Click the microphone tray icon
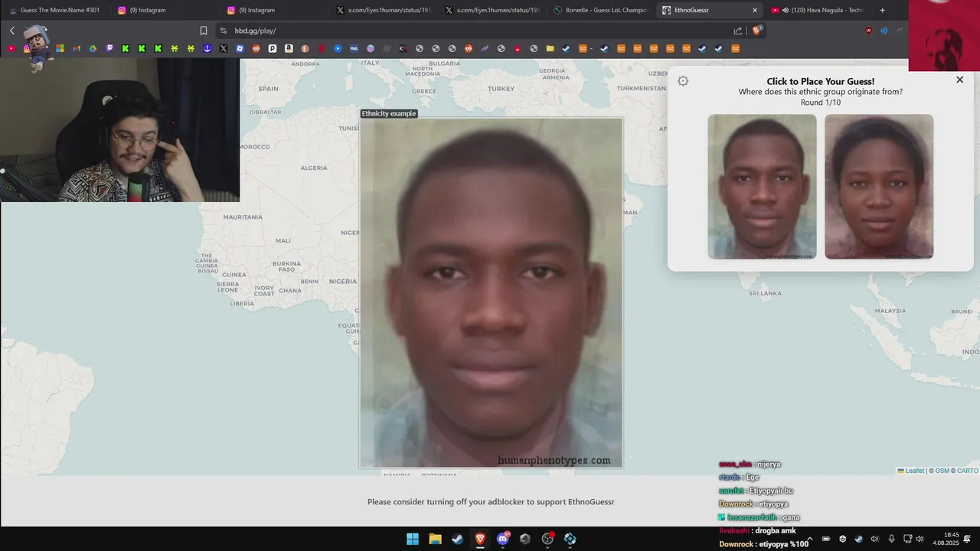The height and width of the screenshot is (551, 980). click(x=891, y=539)
